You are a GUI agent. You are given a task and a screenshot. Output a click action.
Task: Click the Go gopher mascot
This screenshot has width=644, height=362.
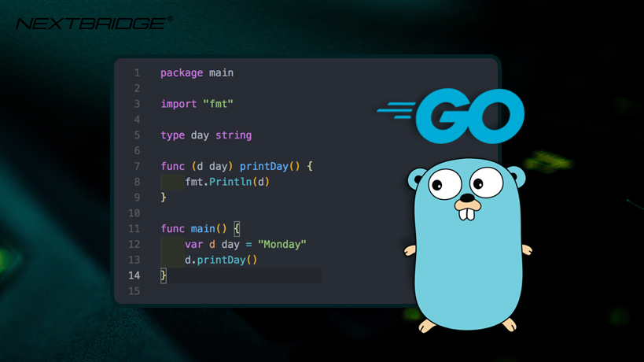468,246
